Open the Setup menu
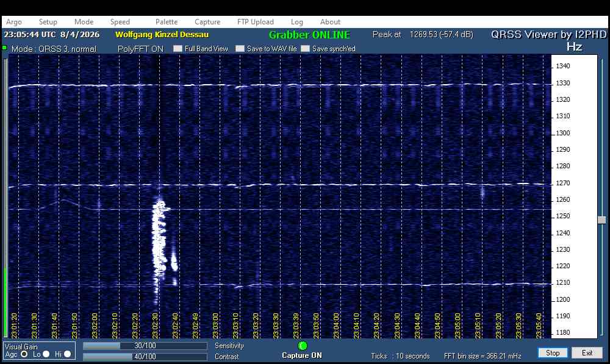This screenshot has width=610, height=364. [x=48, y=22]
